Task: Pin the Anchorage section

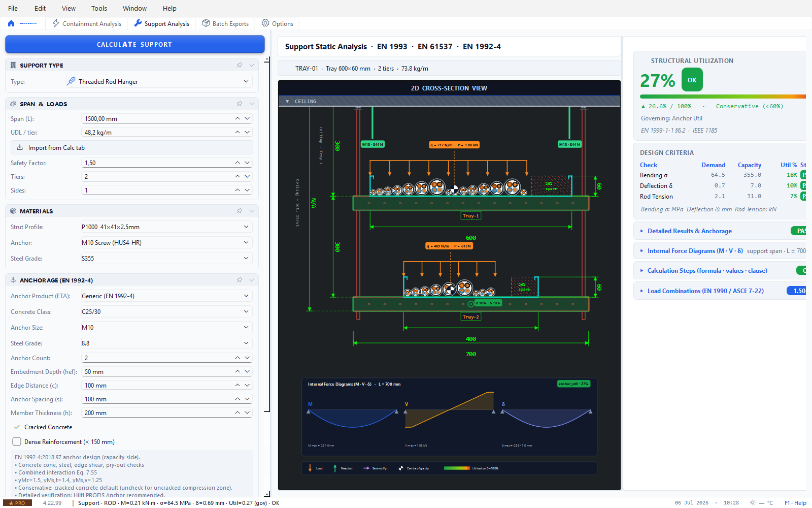Action: [240, 280]
